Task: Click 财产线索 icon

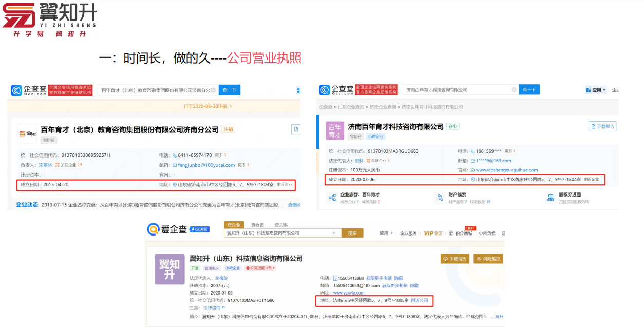Action: click(x=439, y=198)
